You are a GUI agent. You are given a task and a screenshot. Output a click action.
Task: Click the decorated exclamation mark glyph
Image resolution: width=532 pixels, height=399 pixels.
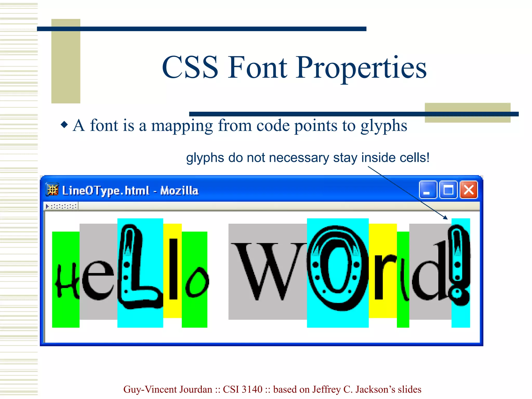459,265
